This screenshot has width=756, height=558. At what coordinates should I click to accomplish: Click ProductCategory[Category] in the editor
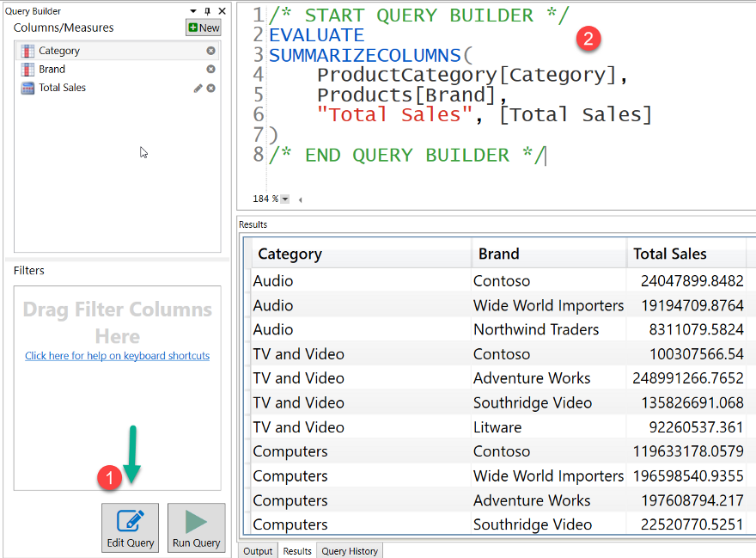tap(466, 75)
